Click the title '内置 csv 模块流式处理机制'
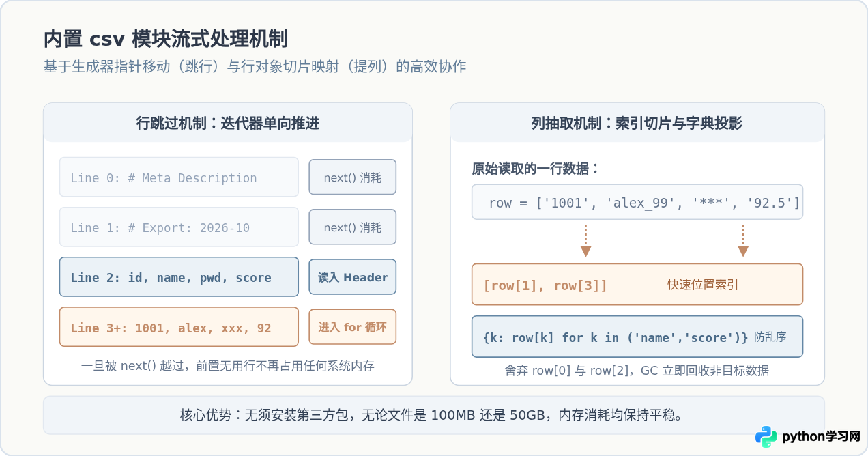 pyautogui.click(x=166, y=39)
